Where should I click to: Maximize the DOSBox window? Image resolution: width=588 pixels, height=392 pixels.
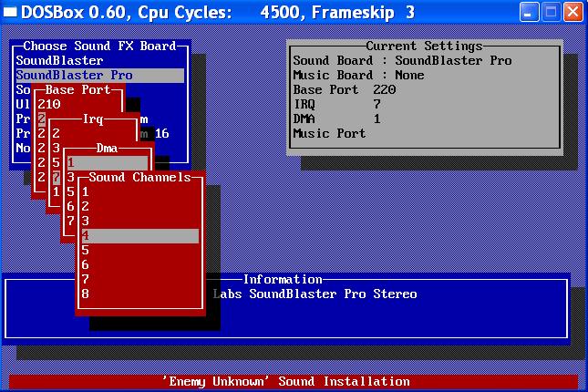pos(551,12)
